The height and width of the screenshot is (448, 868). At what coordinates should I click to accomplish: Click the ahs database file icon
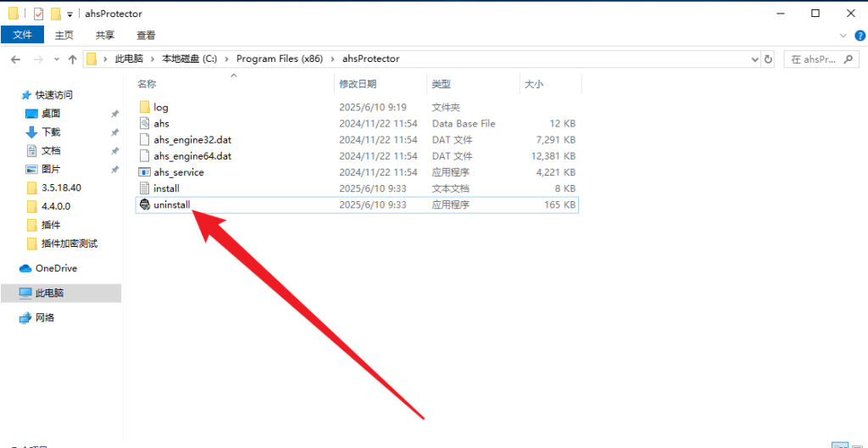144,124
